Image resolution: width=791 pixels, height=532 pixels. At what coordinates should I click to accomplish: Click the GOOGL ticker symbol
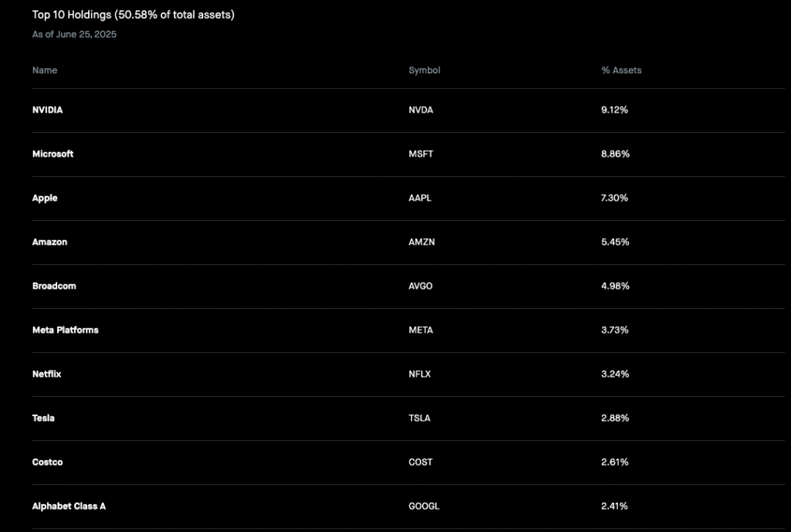click(424, 507)
